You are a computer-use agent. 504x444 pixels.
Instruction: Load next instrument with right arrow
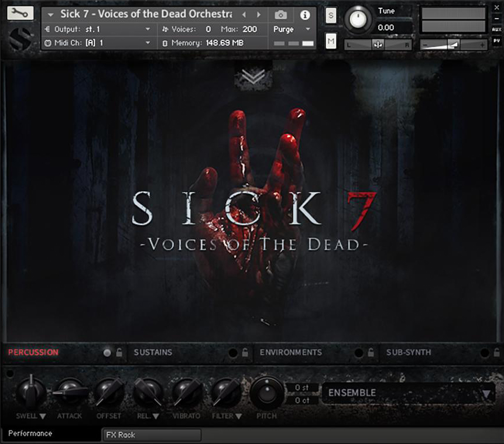point(258,14)
